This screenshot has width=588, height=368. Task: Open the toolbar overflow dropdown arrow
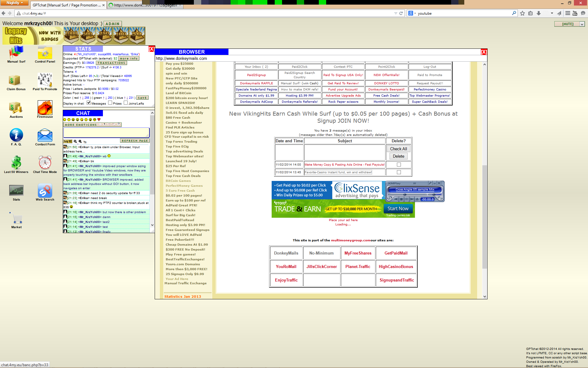coord(552,13)
